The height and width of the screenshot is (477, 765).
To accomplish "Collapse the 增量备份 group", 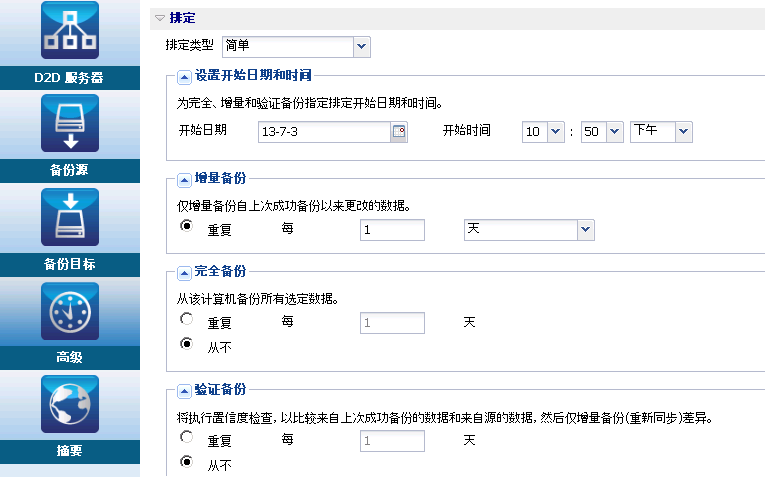I will [184, 180].
